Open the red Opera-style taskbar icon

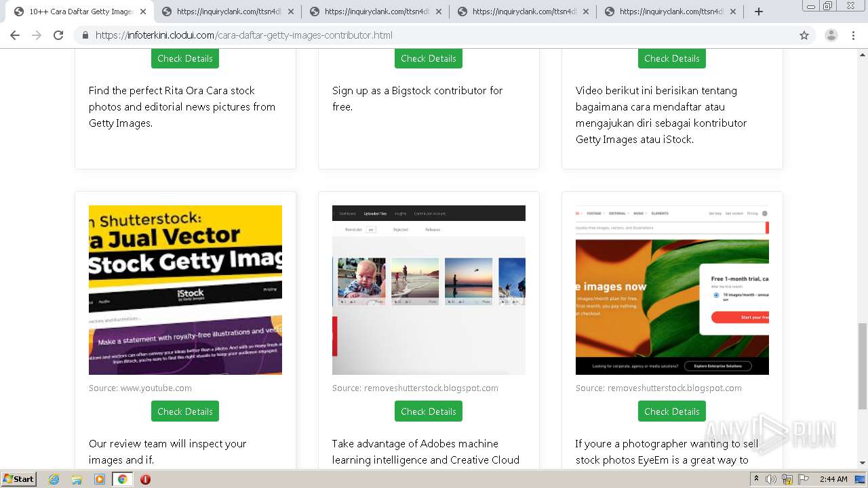145,479
